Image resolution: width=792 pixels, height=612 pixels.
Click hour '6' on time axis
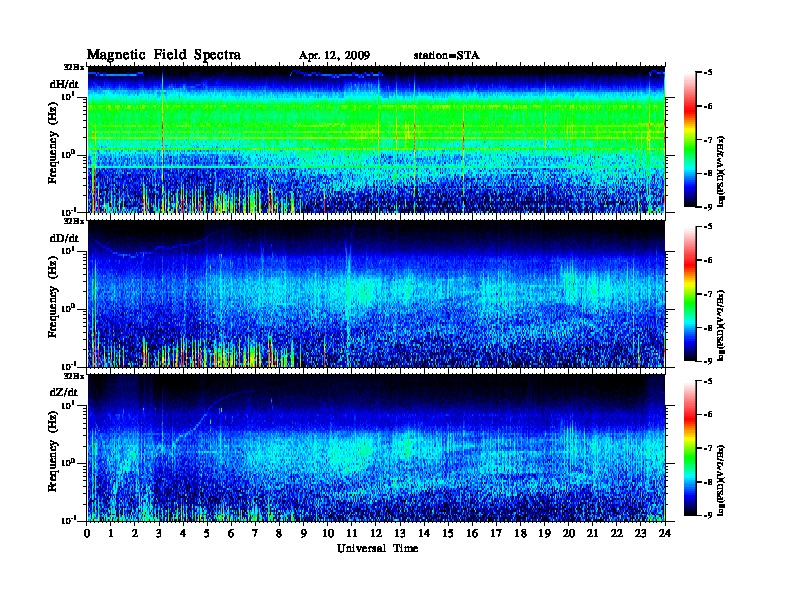(231, 533)
